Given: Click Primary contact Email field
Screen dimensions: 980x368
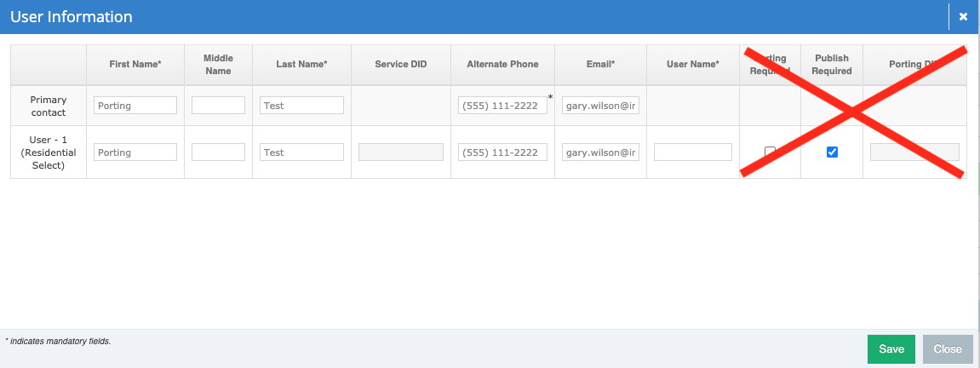Looking at the screenshot, I should pyautogui.click(x=600, y=106).
